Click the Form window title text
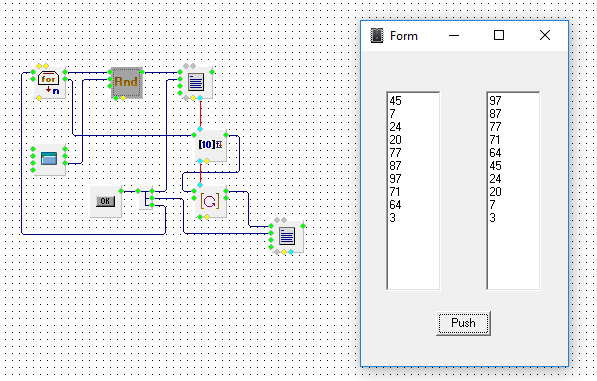This screenshot has height=381, width=597. tap(404, 36)
